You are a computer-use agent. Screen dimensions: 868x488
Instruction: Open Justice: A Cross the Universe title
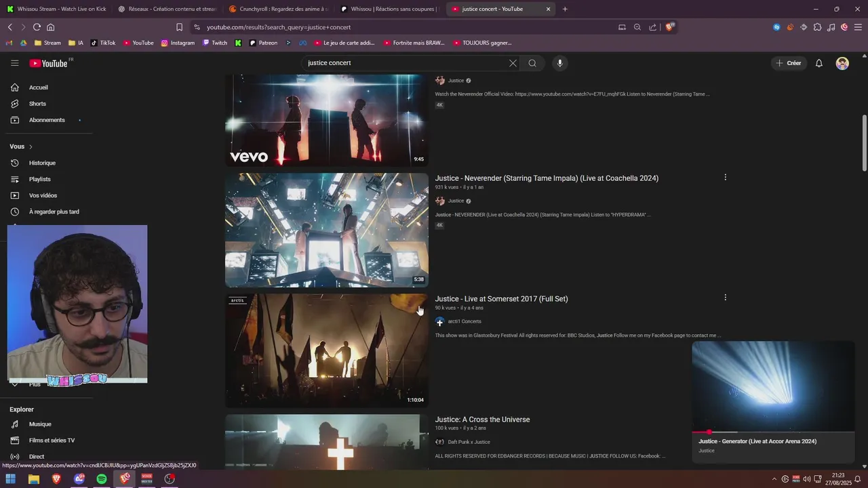[482, 420]
